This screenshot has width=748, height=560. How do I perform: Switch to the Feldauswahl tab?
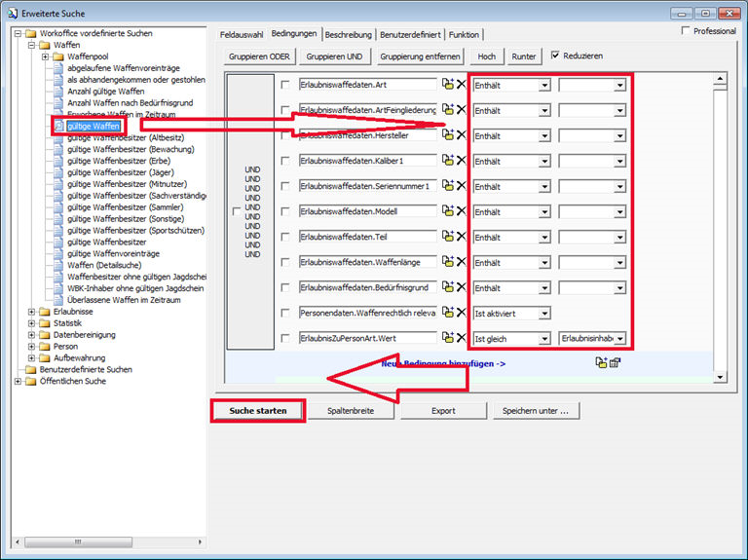[x=242, y=34]
